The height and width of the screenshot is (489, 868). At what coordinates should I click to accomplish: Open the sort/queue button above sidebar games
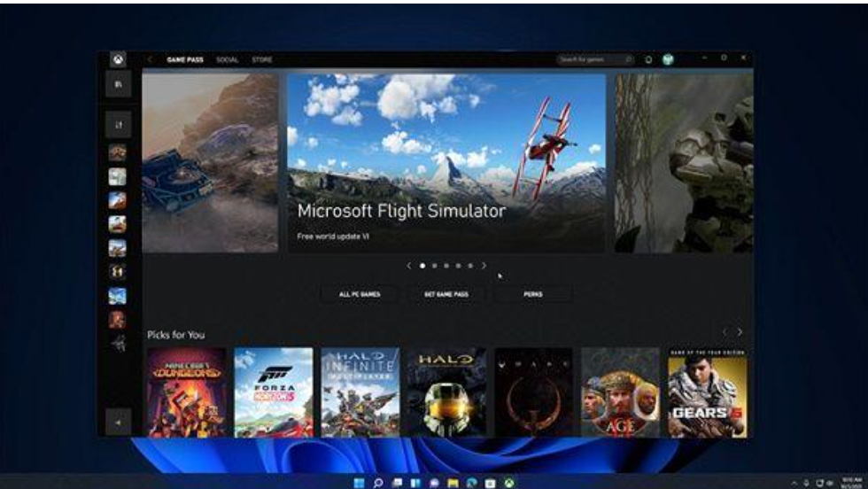coord(118,125)
